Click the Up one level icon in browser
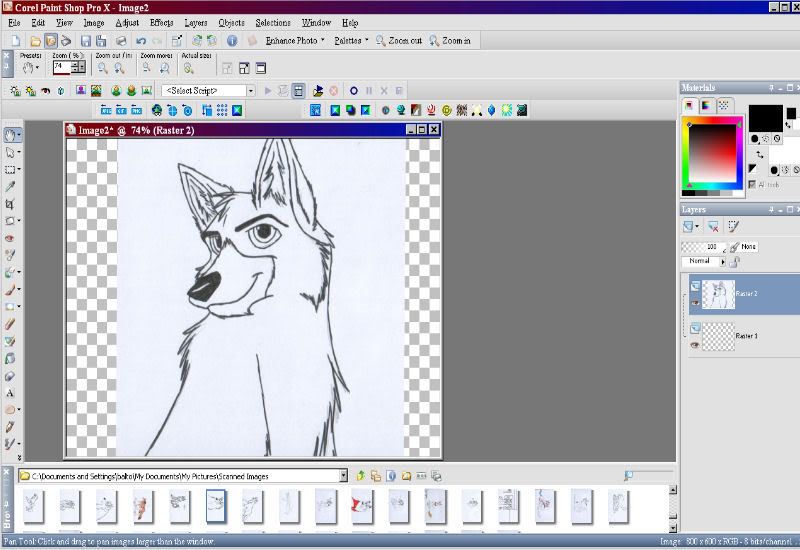 pyautogui.click(x=360, y=476)
